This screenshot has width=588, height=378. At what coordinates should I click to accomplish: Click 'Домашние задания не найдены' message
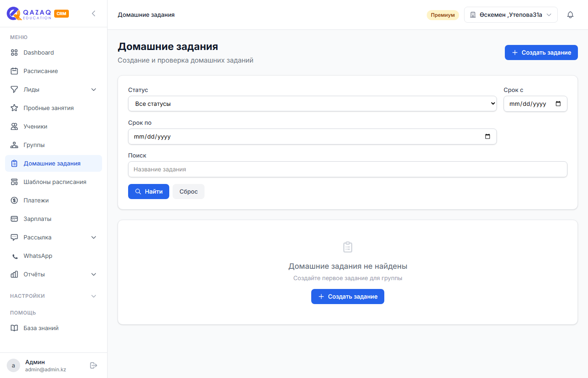(348, 266)
